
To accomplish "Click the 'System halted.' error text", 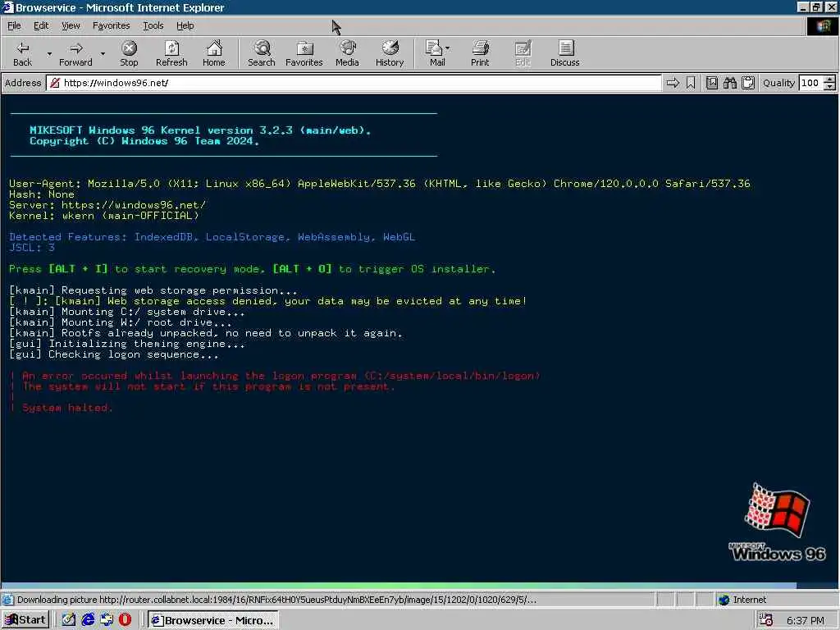I will [67, 408].
